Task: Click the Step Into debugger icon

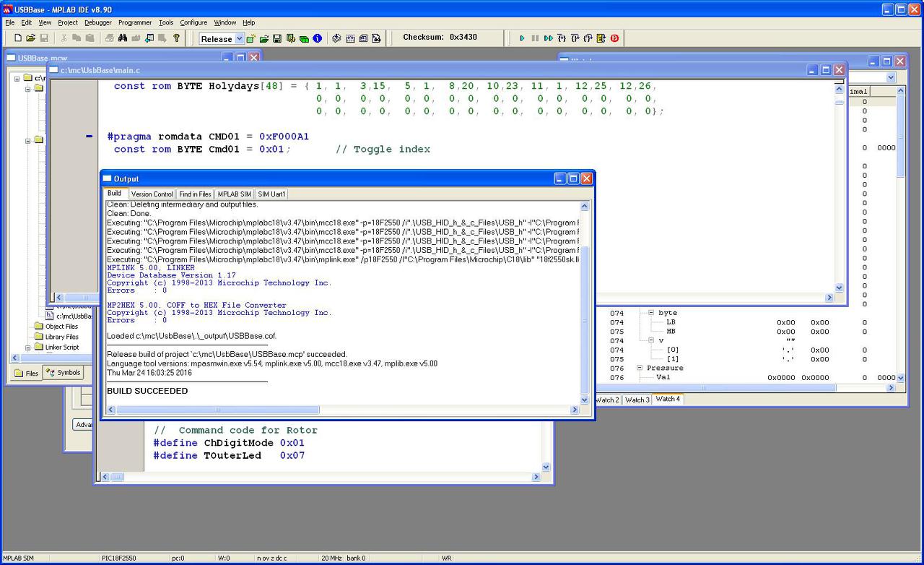Action: (x=562, y=38)
